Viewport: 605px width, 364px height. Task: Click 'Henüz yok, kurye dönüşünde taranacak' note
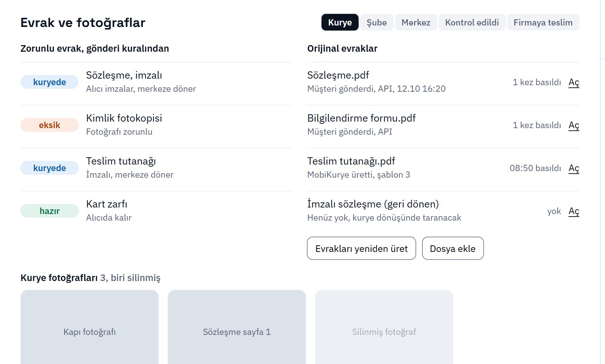coord(384,218)
